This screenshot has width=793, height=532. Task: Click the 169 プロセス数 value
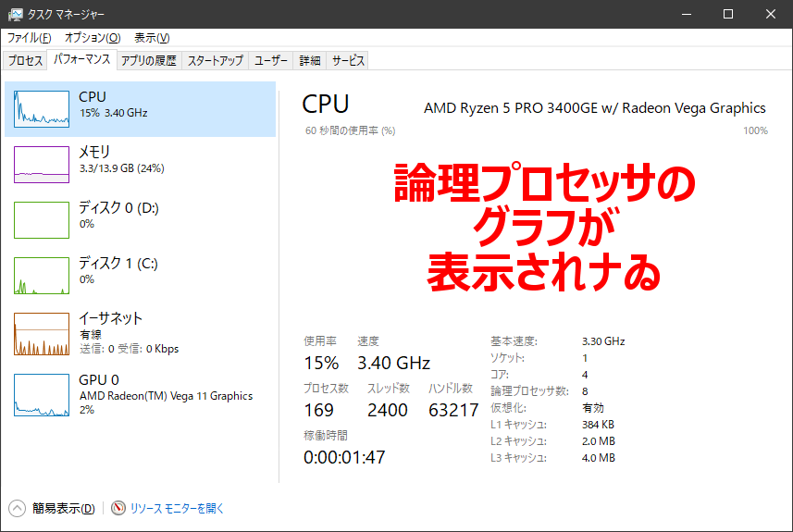tap(318, 410)
